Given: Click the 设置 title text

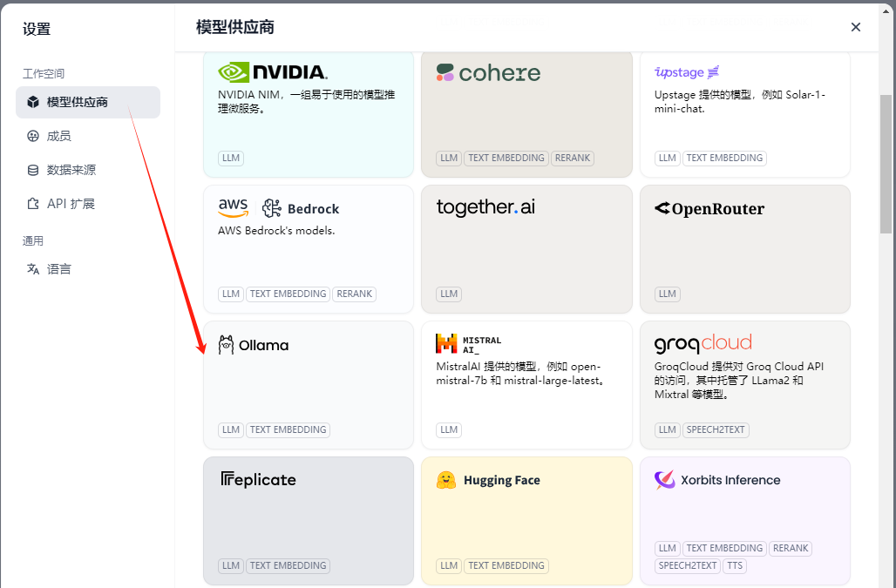Looking at the screenshot, I should click(37, 29).
